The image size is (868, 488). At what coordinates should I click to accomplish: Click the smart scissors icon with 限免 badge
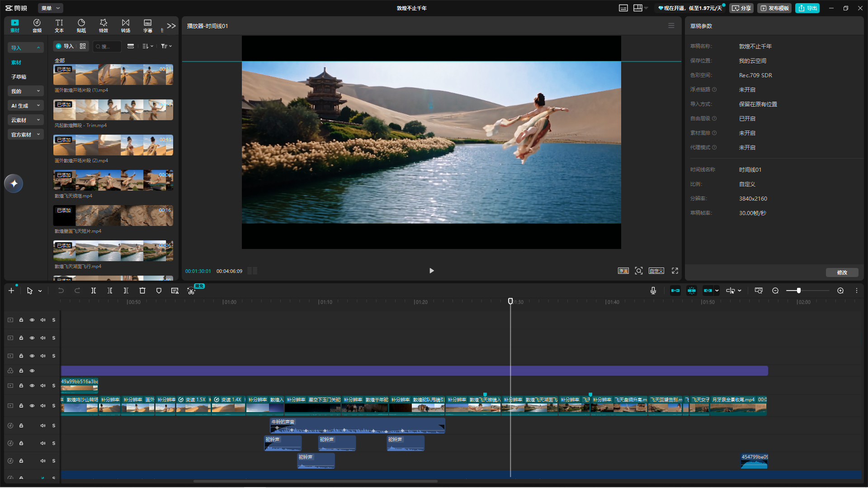pyautogui.click(x=191, y=291)
